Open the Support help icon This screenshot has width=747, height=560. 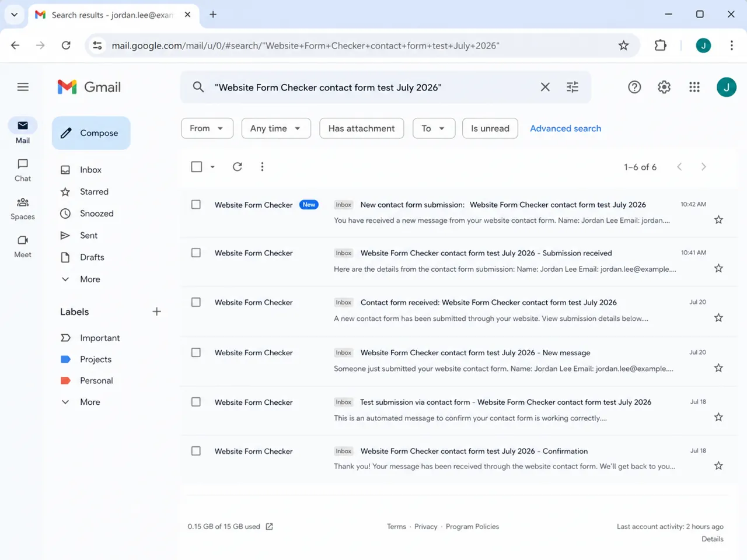[x=634, y=87]
